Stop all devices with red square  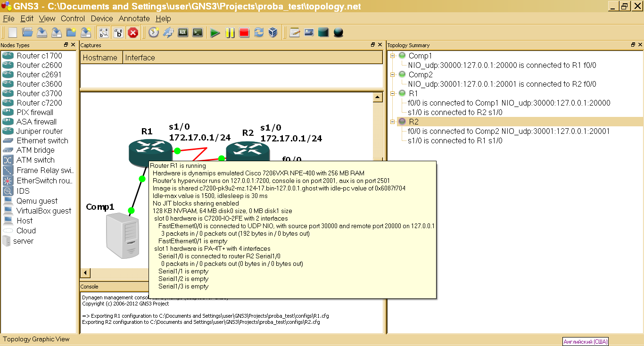coord(244,33)
